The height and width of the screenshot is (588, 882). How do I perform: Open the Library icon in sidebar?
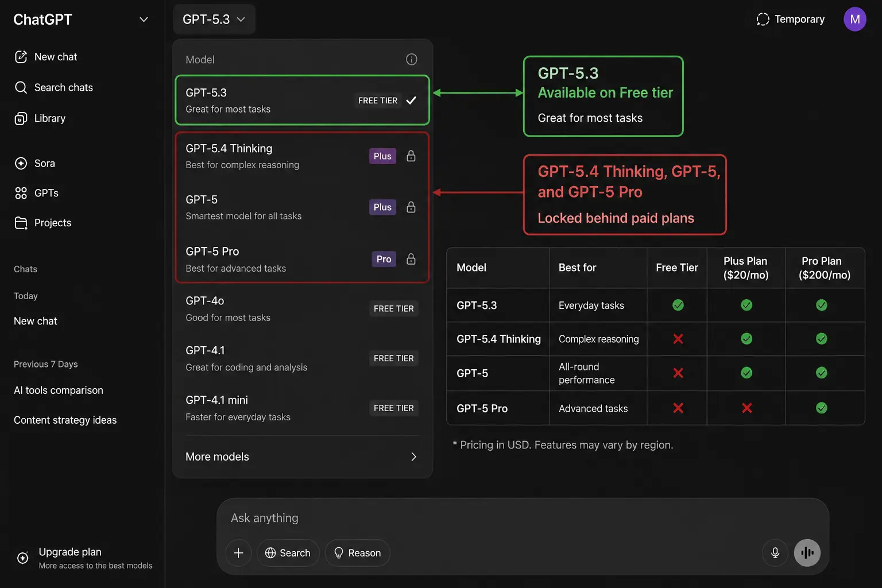click(x=21, y=118)
